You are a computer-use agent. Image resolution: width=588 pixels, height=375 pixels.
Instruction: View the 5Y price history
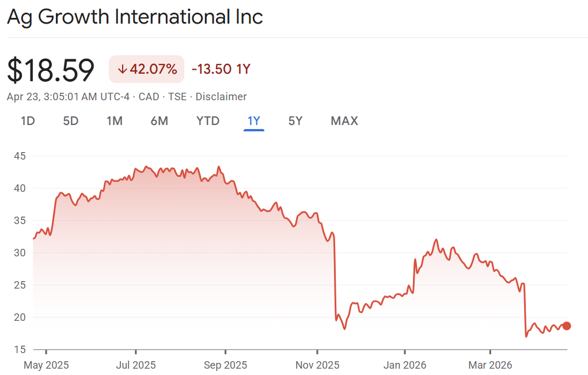point(295,121)
